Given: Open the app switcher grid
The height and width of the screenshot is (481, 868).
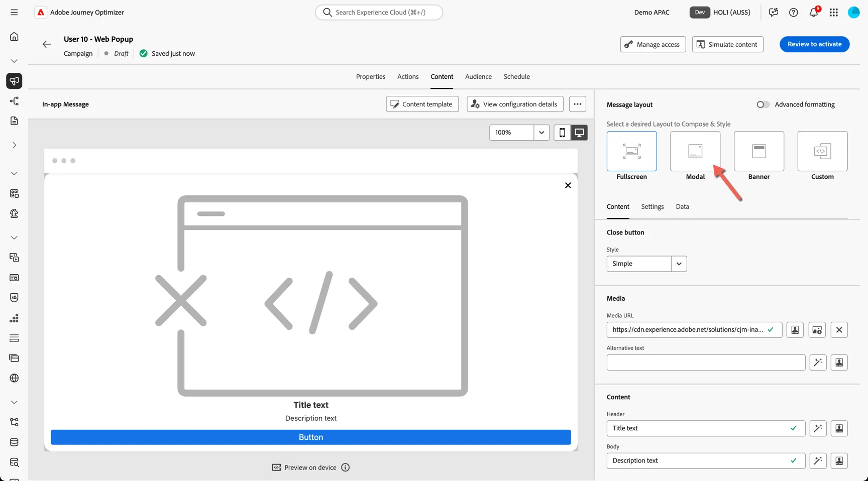Looking at the screenshot, I should (834, 12).
